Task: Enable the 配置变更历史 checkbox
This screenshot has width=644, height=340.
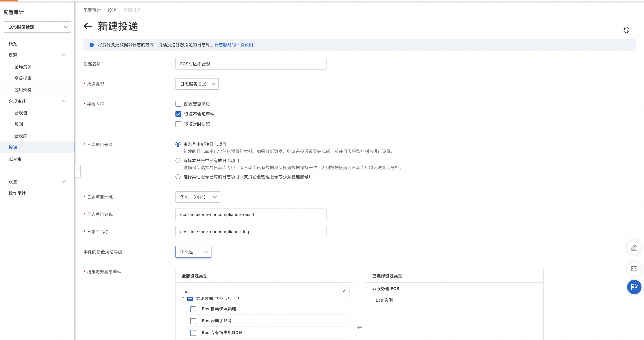Action: point(178,104)
